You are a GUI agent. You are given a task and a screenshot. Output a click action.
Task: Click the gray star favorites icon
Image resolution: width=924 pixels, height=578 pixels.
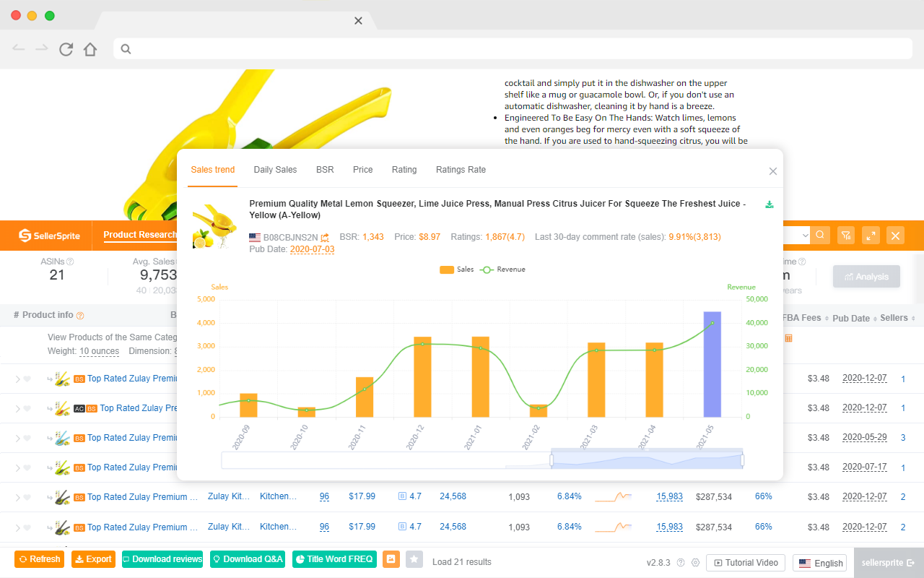click(x=414, y=559)
